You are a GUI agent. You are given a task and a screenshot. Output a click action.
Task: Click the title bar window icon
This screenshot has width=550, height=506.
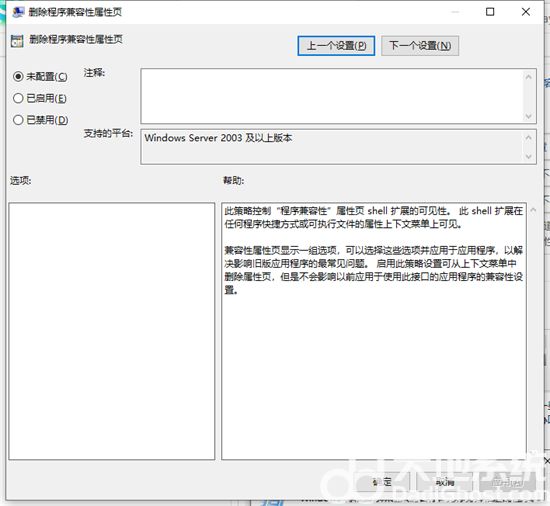[x=18, y=12]
